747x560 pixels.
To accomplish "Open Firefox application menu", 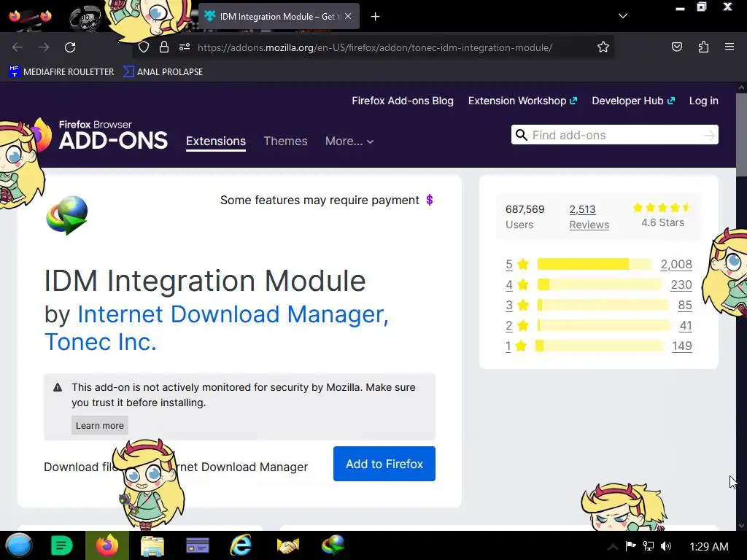I will (729, 47).
